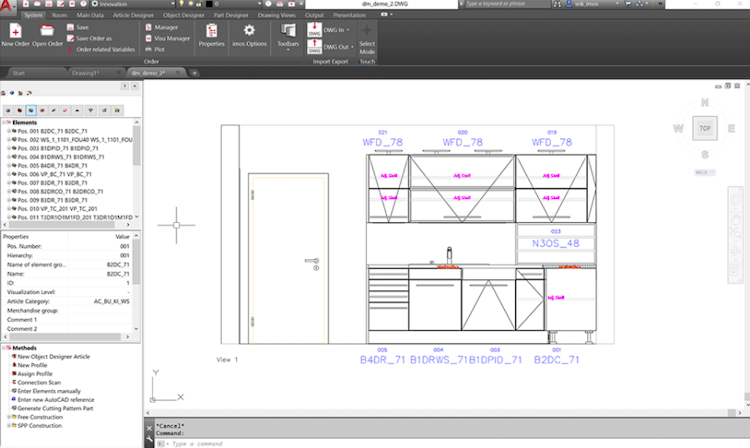Open the Output ribbon tab
The height and width of the screenshot is (448, 750).
pyautogui.click(x=314, y=15)
